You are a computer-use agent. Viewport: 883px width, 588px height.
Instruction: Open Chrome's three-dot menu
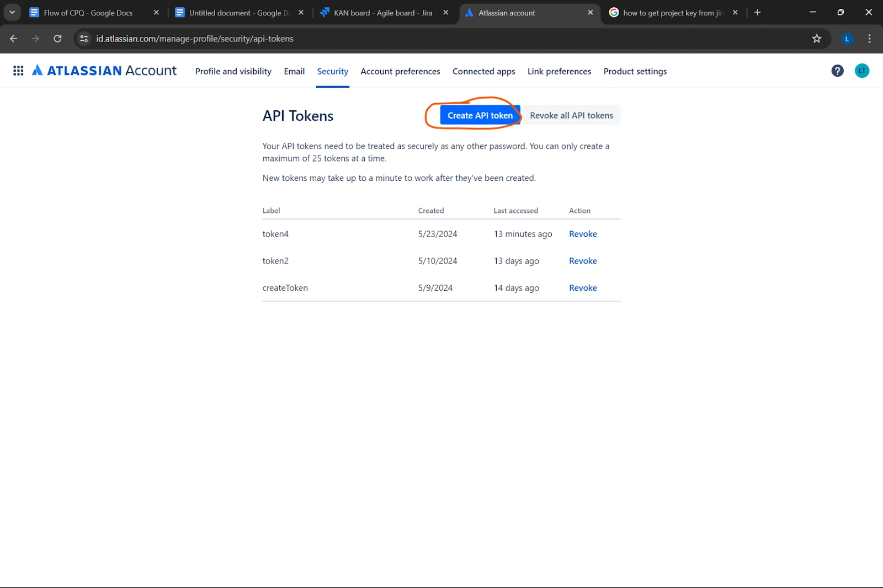[x=869, y=39]
